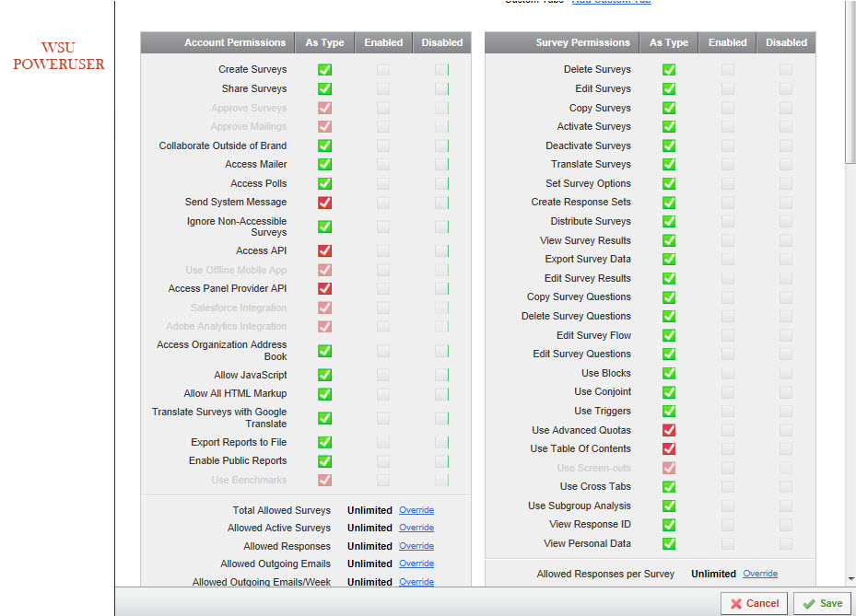Toggle Send System Message As Type checkbox
The width and height of the screenshot is (856, 616).
click(x=324, y=203)
